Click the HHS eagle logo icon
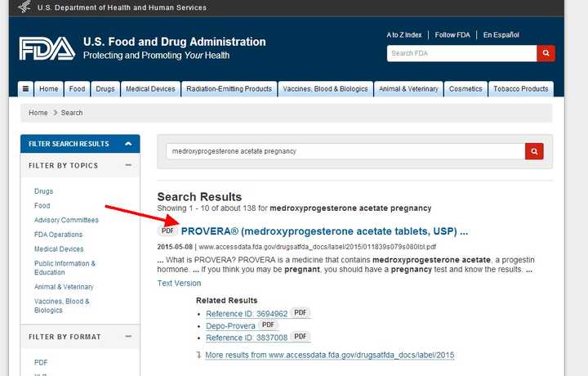This screenshot has width=588, height=376. point(24,7)
